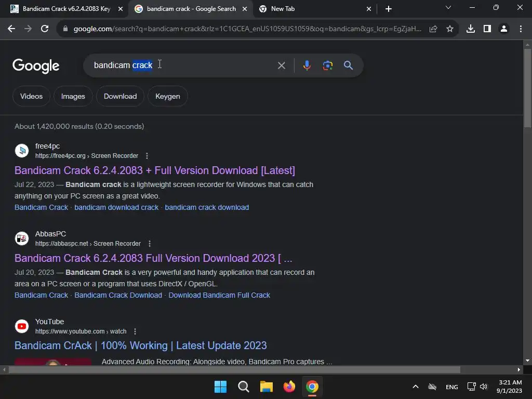The height and width of the screenshot is (399, 532).
Task: Open the Chrome profile icon
Action: click(x=504, y=29)
